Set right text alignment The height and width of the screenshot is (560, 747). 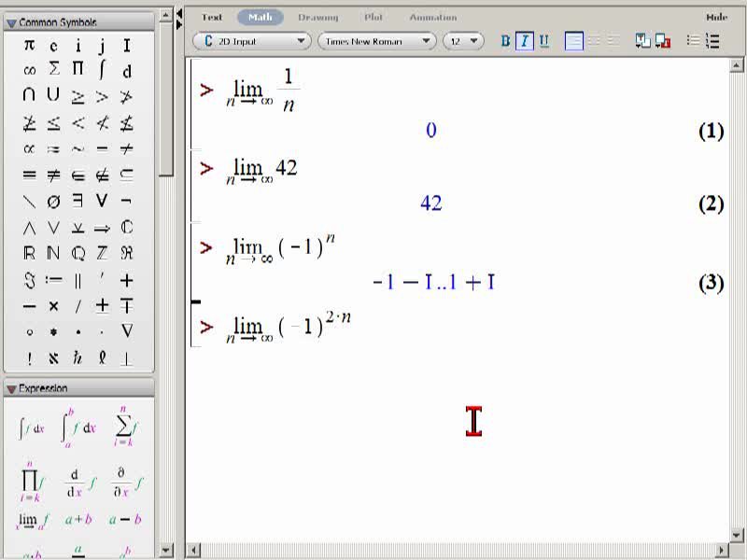[x=613, y=41]
